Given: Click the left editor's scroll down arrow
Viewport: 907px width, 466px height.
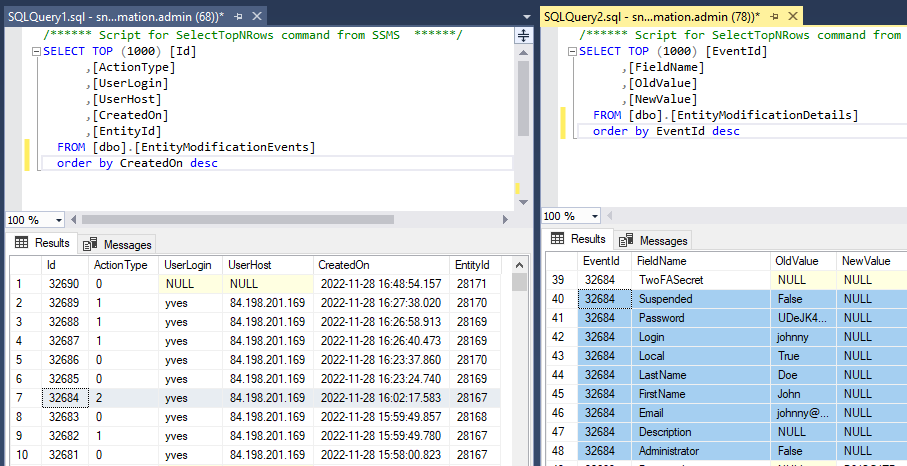Looking at the screenshot, I should pyautogui.click(x=523, y=202).
